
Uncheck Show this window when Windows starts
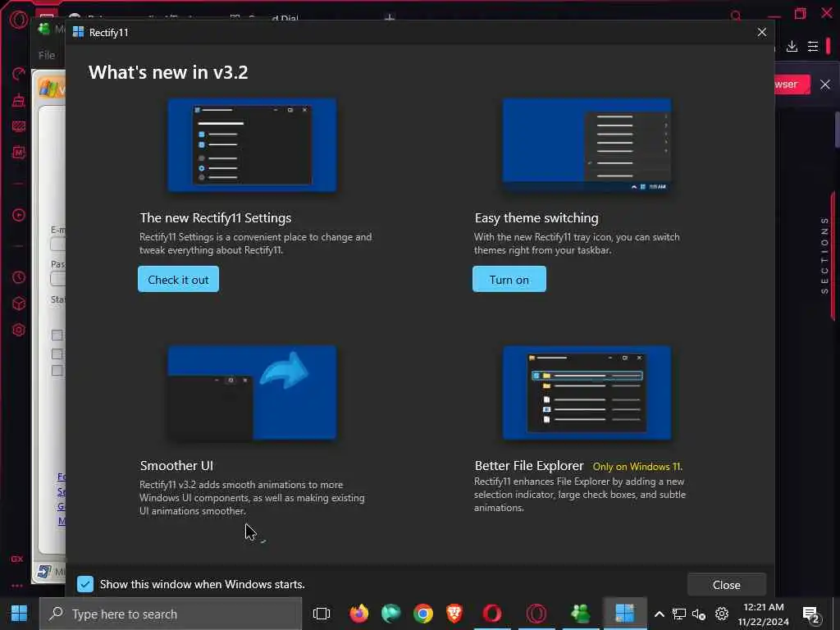pyautogui.click(x=85, y=584)
